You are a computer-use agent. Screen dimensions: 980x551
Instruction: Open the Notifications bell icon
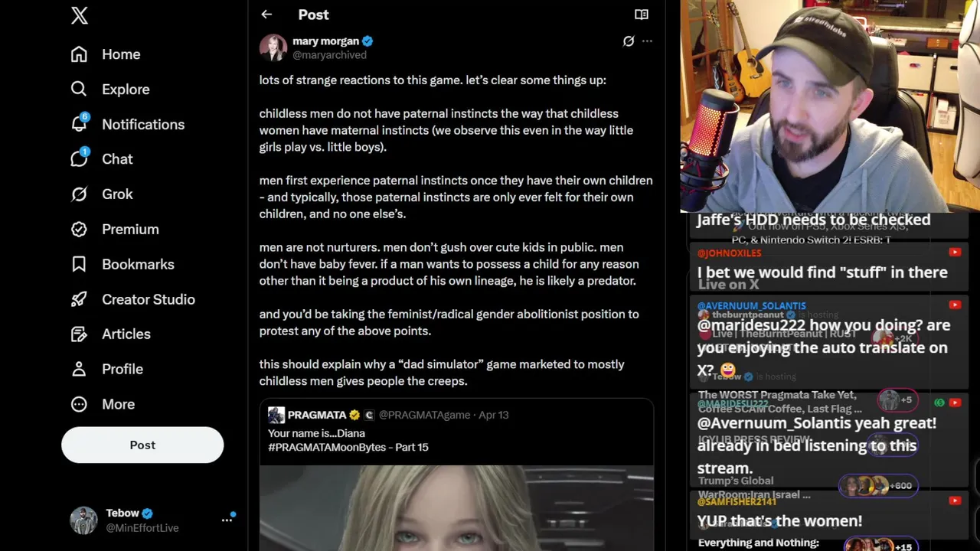79,124
